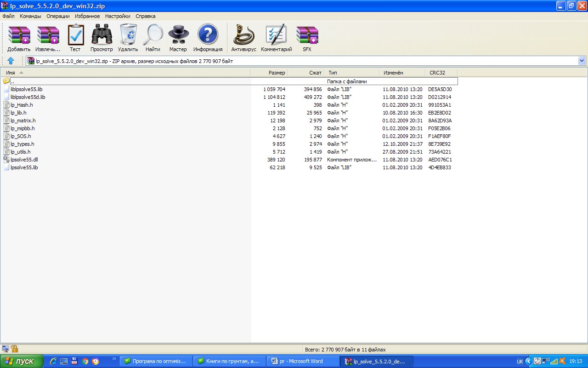Click the 19:13 taskbar clock
Image resolution: width=588 pixels, height=368 pixels.
(x=576, y=362)
